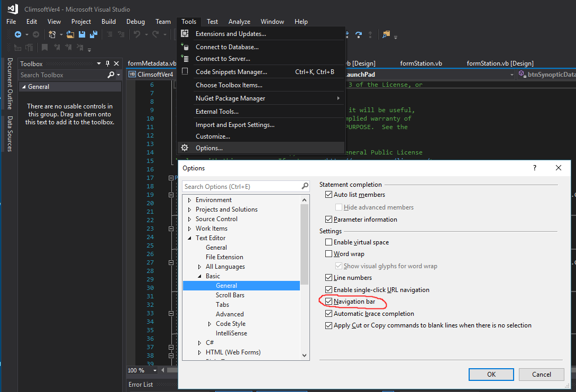Select NuGet Package Manager menu item
The height and width of the screenshot is (392, 576).
click(261, 98)
